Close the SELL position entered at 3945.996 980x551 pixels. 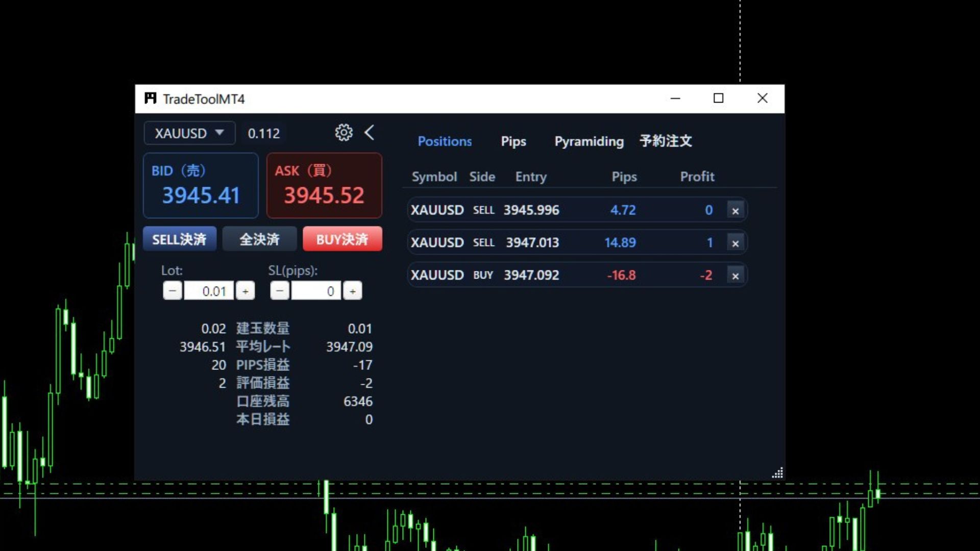click(735, 211)
